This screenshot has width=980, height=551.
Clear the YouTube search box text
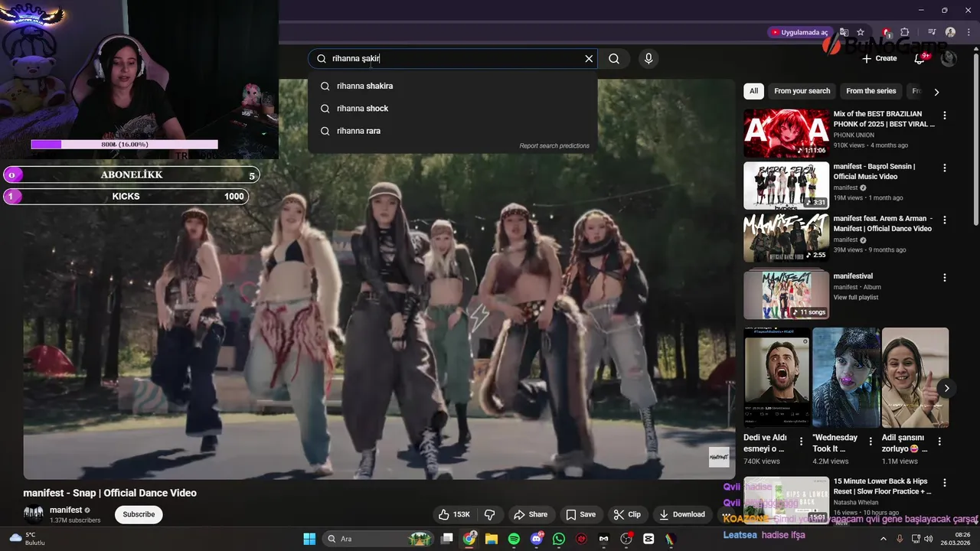(x=589, y=59)
